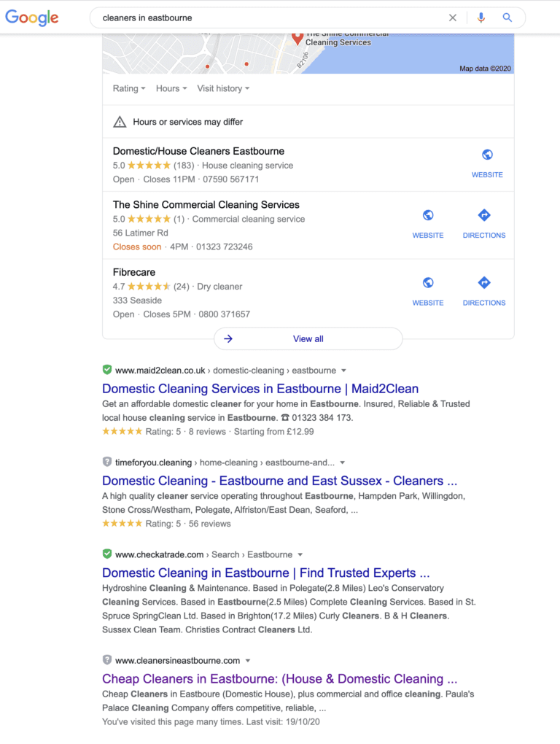The width and height of the screenshot is (560, 744).
Task: Click the grey shield beside timeforyou.cleaning
Action: (107, 462)
